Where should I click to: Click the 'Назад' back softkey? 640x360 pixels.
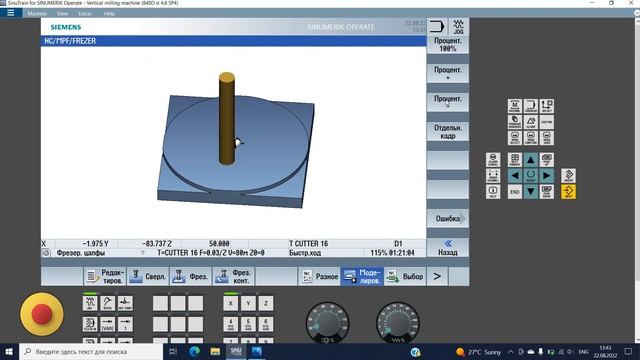pos(448,248)
